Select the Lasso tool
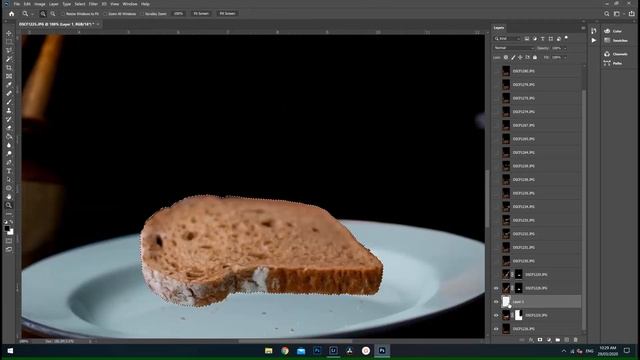The height and width of the screenshot is (360, 640). (9, 50)
